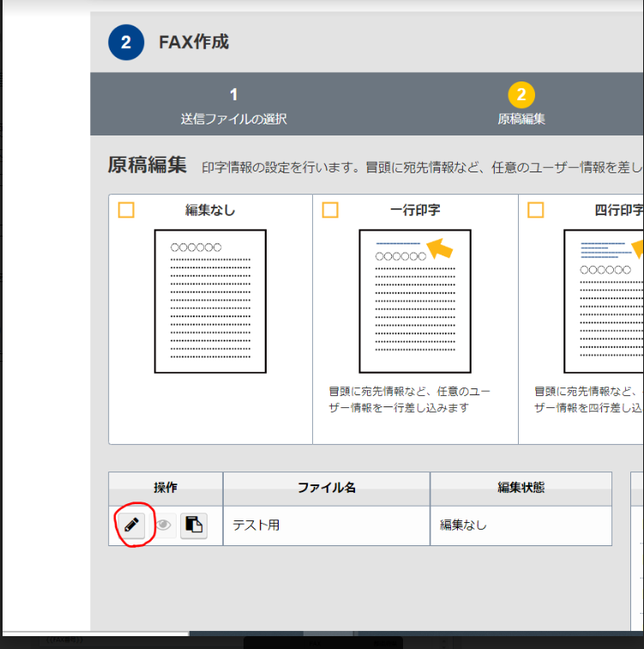Click the copy document icon for テスト用
644x649 pixels.
[194, 526]
